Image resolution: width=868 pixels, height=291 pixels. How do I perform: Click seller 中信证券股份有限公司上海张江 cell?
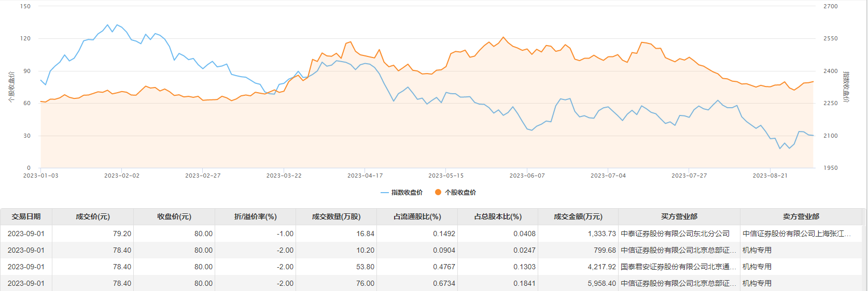click(x=796, y=234)
